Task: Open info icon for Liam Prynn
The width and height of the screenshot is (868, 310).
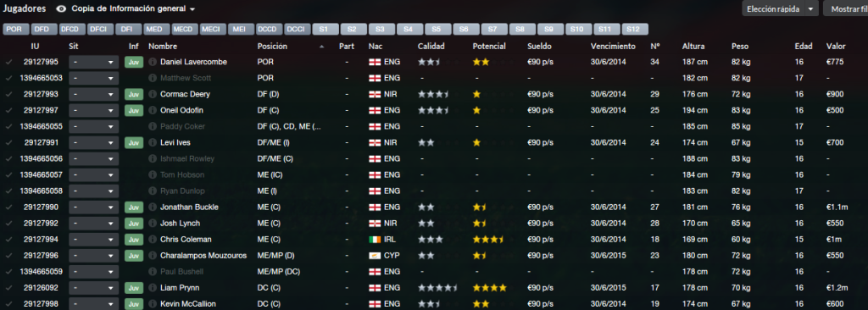Action: pyautogui.click(x=153, y=288)
